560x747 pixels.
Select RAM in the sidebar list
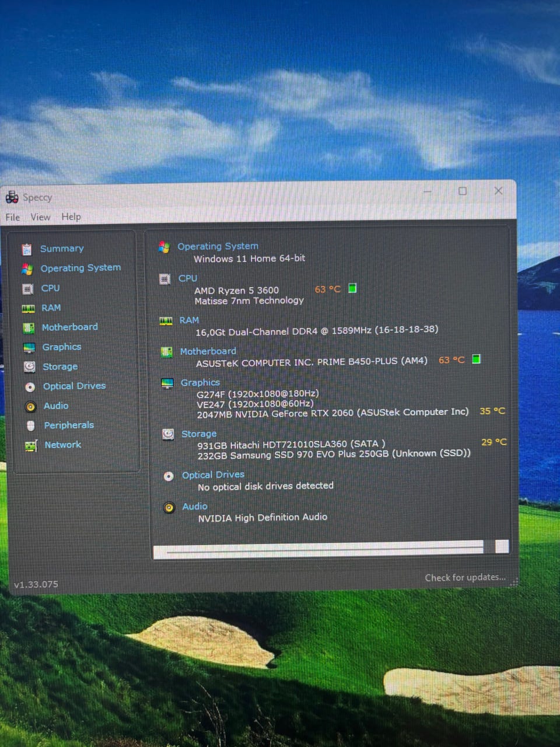(x=51, y=308)
